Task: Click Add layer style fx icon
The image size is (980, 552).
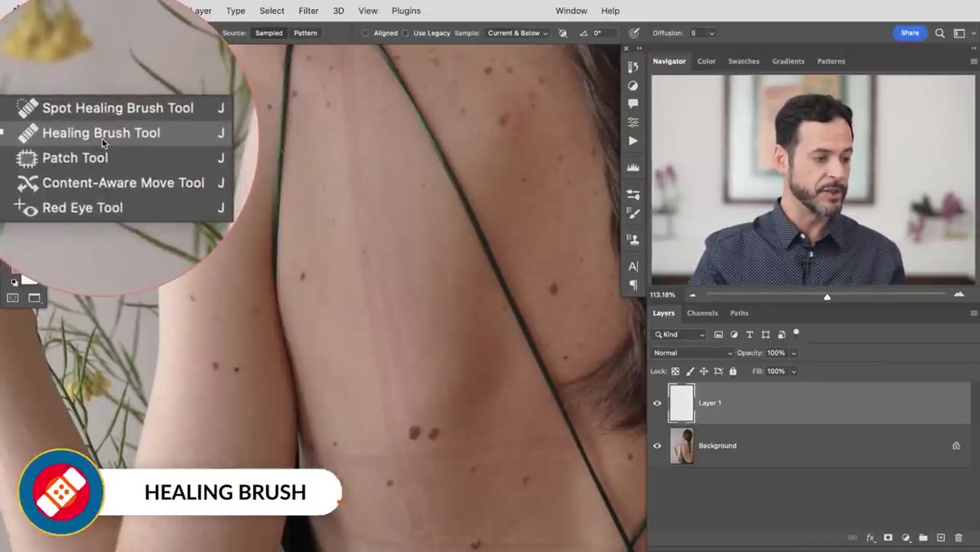Action: 871,538
